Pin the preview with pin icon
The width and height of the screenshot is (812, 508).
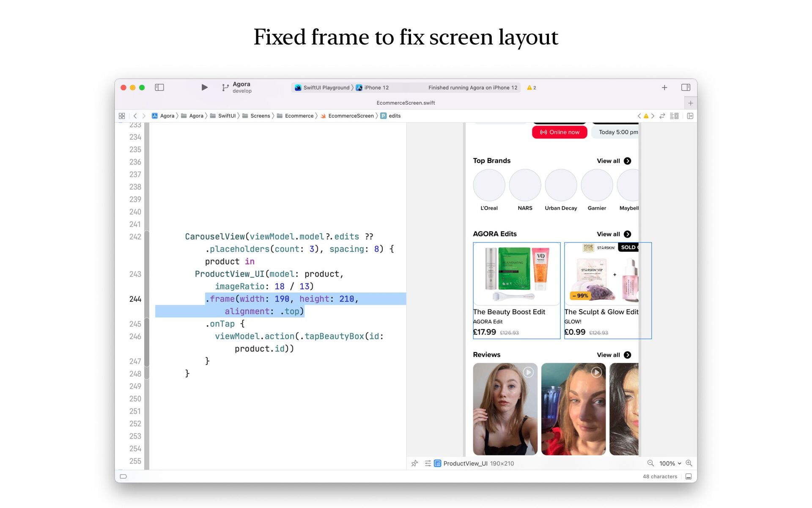click(414, 463)
